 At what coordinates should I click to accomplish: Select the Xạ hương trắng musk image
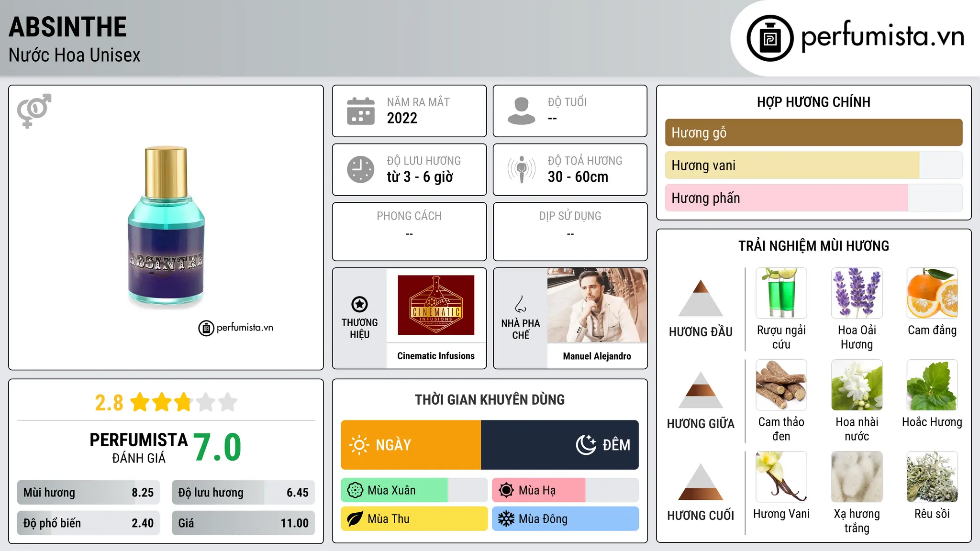tap(857, 477)
